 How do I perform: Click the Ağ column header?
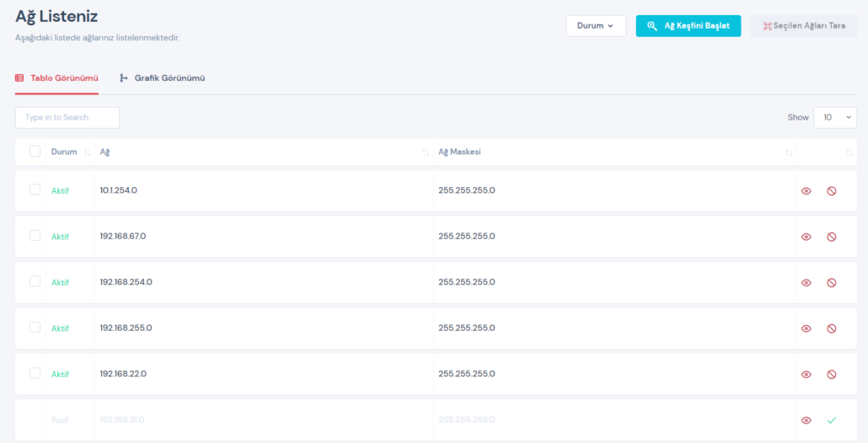coord(104,152)
